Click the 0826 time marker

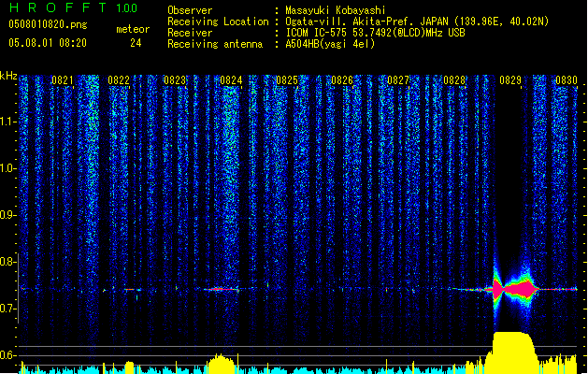(342, 80)
